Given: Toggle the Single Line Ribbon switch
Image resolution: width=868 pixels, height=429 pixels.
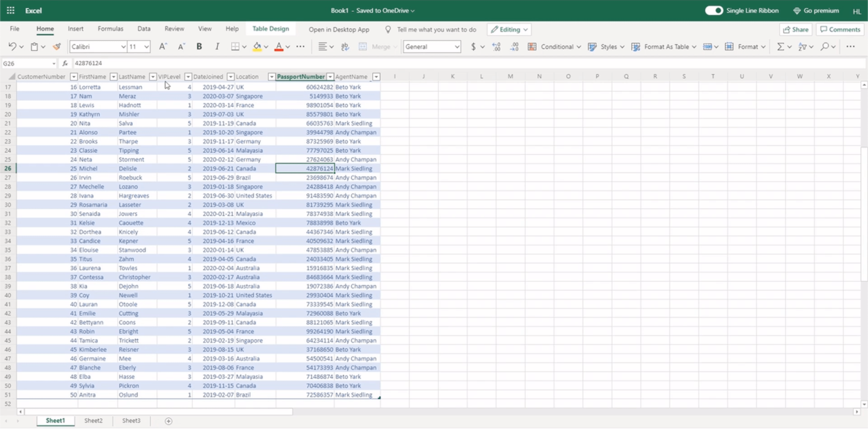Looking at the screenshot, I should (x=714, y=10).
